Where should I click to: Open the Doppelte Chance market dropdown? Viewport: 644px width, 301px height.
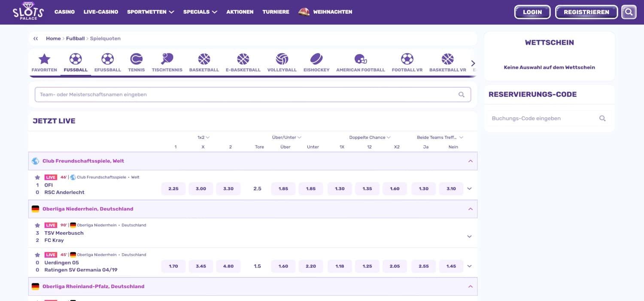(369, 138)
